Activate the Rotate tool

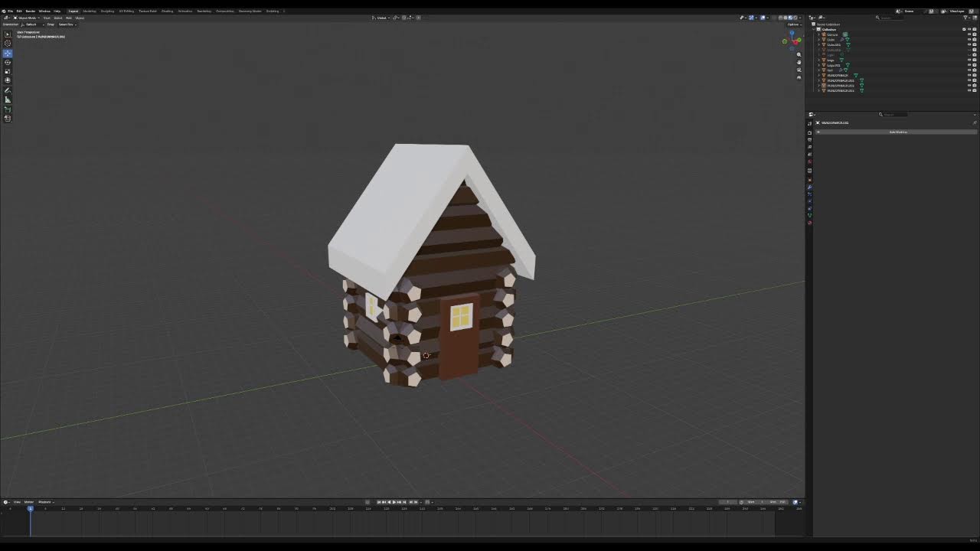click(8, 63)
